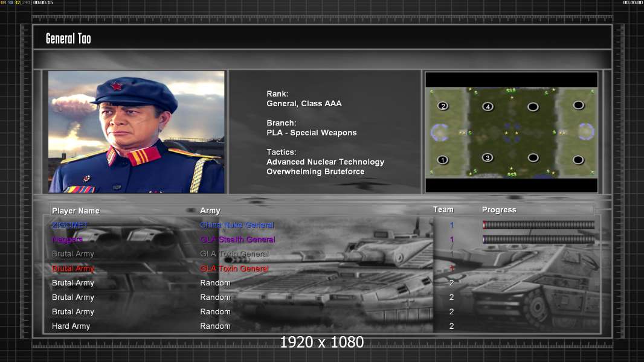Click the "Tactics:" label

click(282, 152)
